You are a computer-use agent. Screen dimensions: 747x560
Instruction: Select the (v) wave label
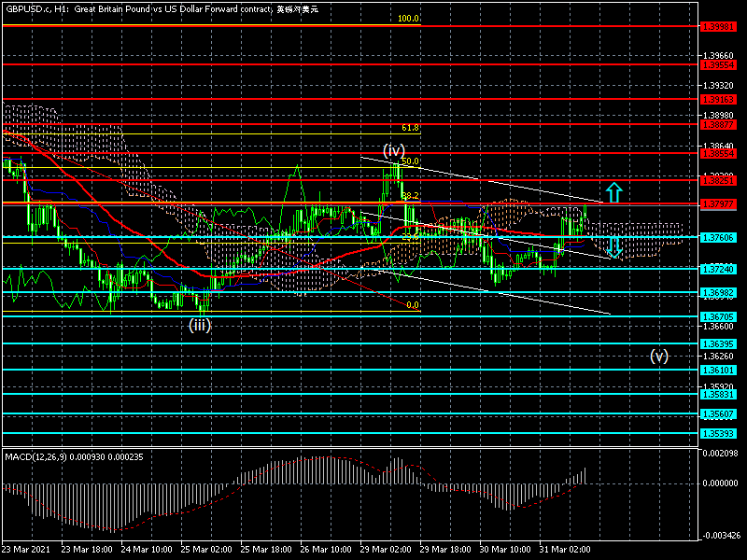[x=659, y=356]
